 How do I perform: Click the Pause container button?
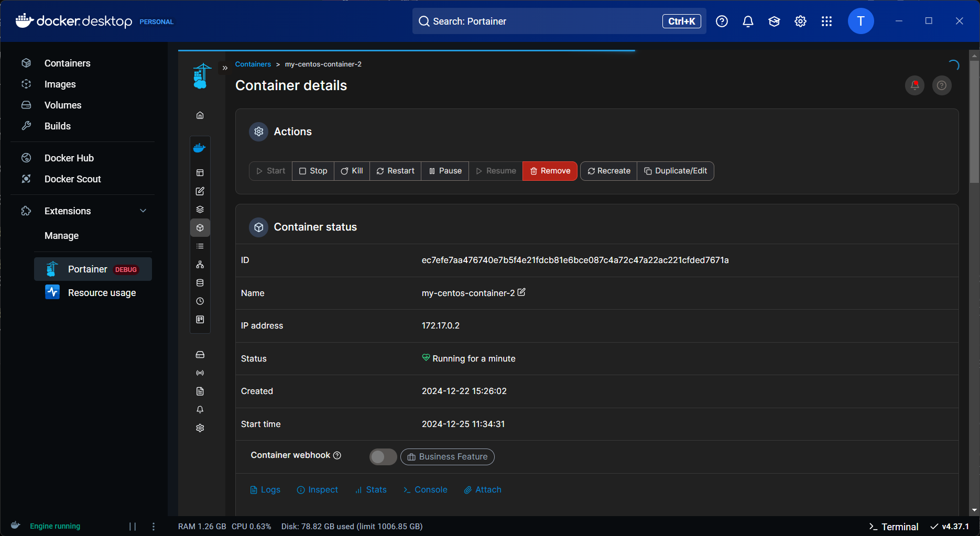click(445, 171)
